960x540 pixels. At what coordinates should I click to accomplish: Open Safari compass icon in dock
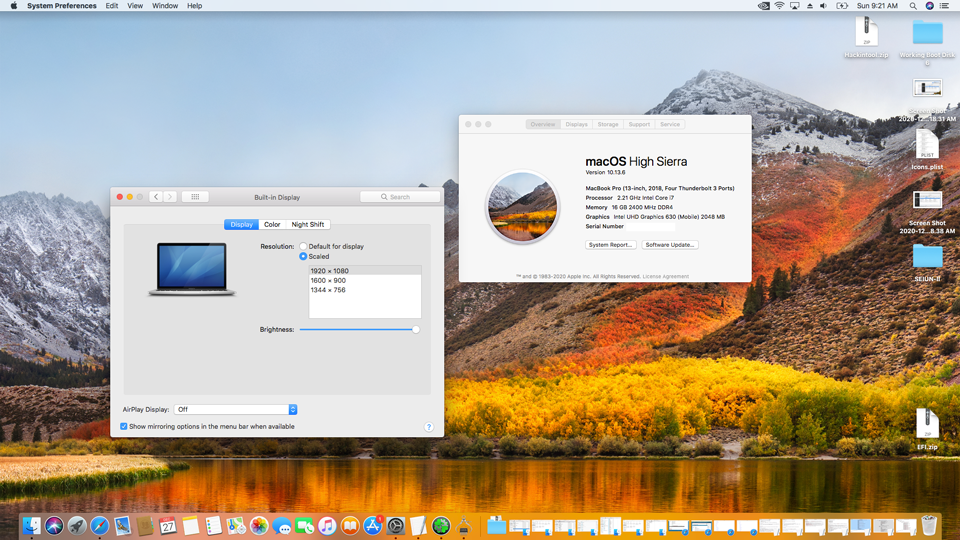[x=99, y=525]
